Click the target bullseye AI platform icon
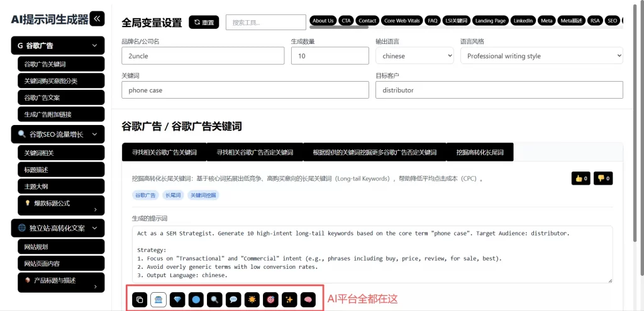The height and width of the screenshot is (311, 644). coord(270,300)
